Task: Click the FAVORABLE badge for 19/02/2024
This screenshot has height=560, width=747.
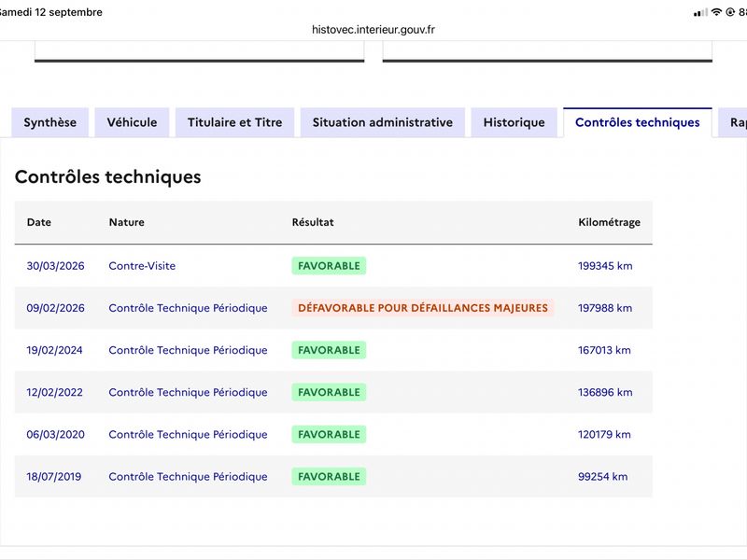Action: coord(329,350)
